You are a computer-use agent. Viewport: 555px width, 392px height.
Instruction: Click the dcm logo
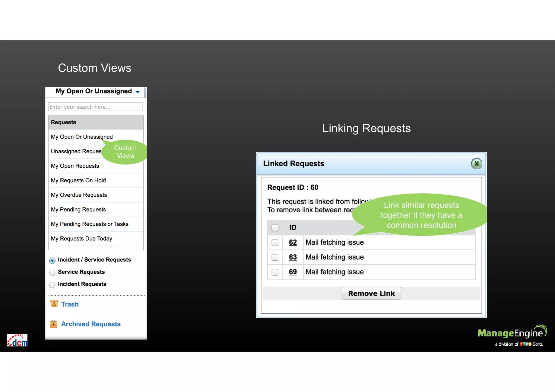17,340
